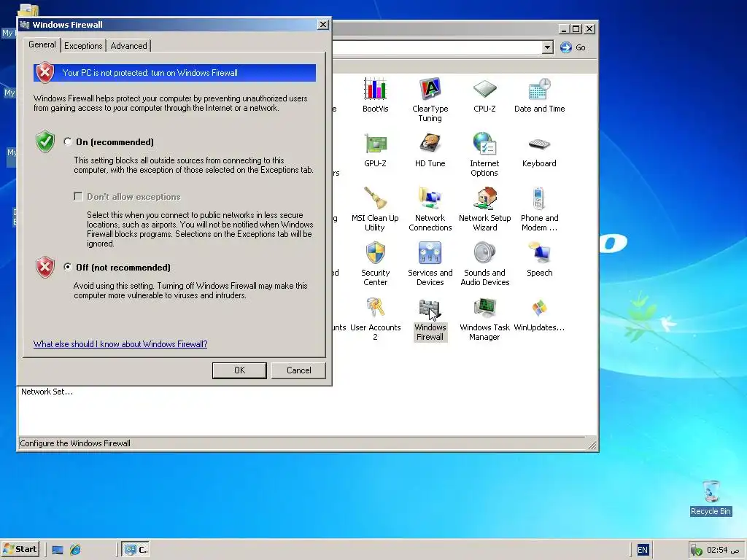Open the Recycle Bin on desktop
747x560 pixels.
[711, 497]
